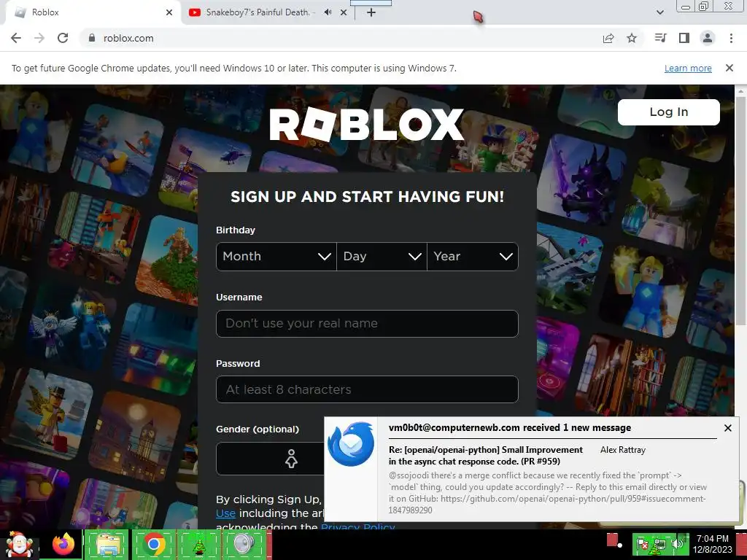Open the Santa-themed Start button
The height and width of the screenshot is (560, 747).
tap(19, 545)
